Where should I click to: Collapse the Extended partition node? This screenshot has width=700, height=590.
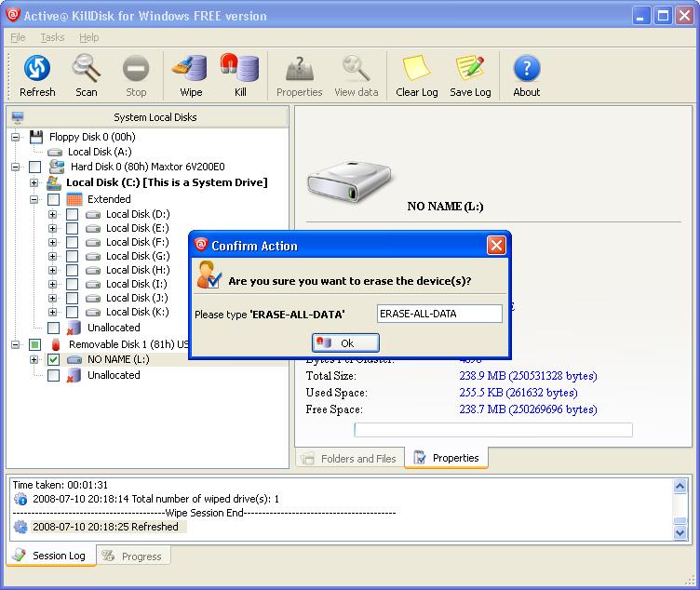pos(34,199)
